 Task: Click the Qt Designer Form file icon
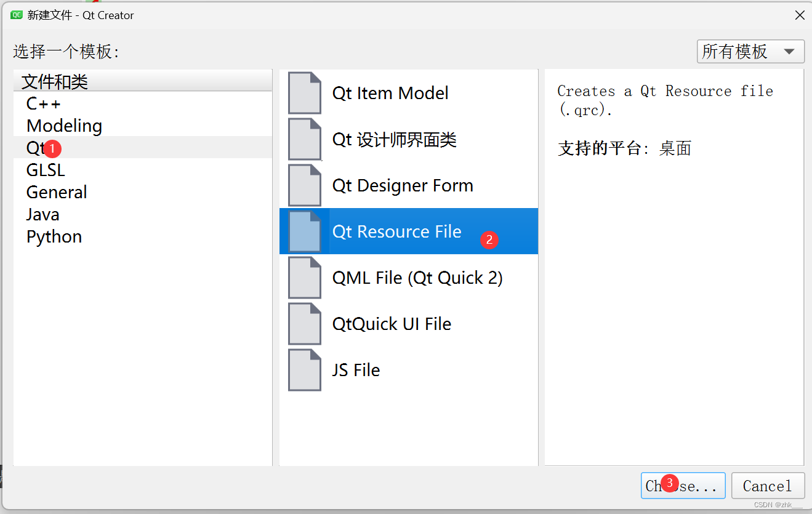(x=305, y=185)
